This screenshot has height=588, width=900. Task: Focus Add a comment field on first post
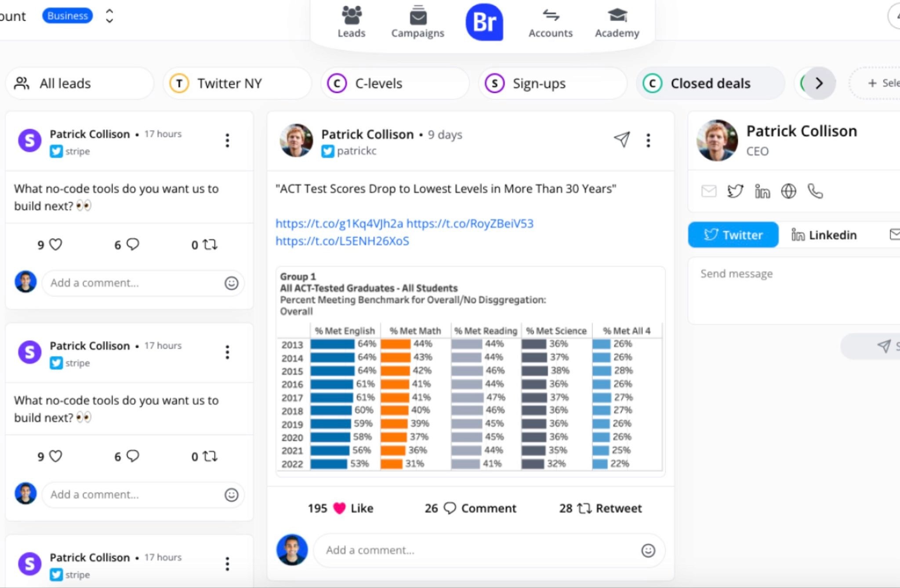[143, 283]
